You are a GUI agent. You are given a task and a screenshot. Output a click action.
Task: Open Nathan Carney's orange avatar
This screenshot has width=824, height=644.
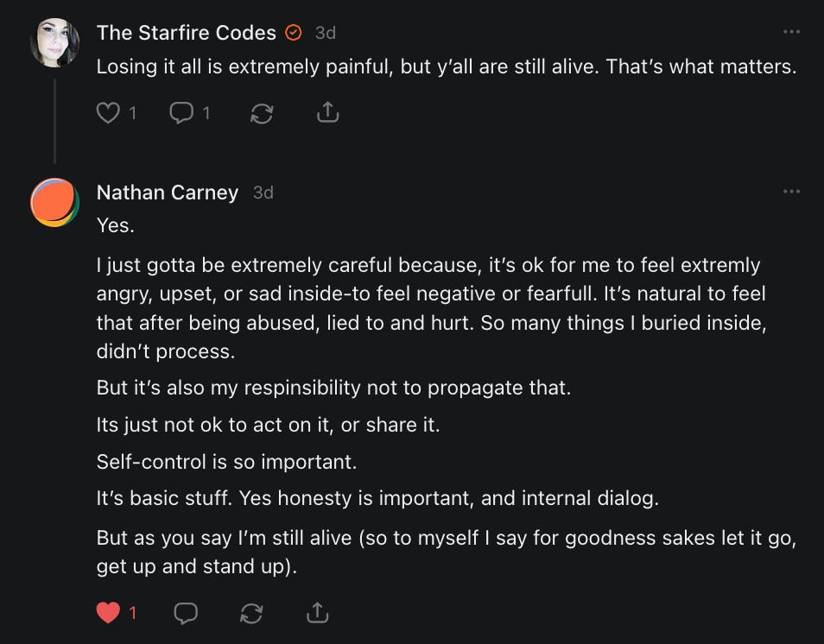click(55, 203)
